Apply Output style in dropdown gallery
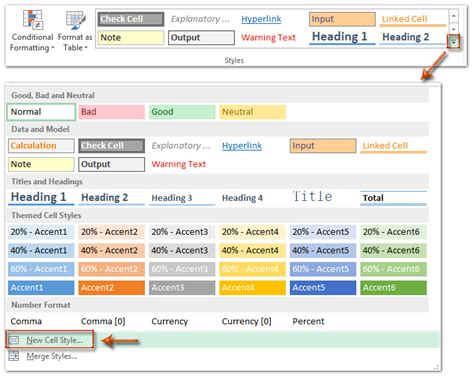Viewport: 474px width, 378px height. coord(112,164)
